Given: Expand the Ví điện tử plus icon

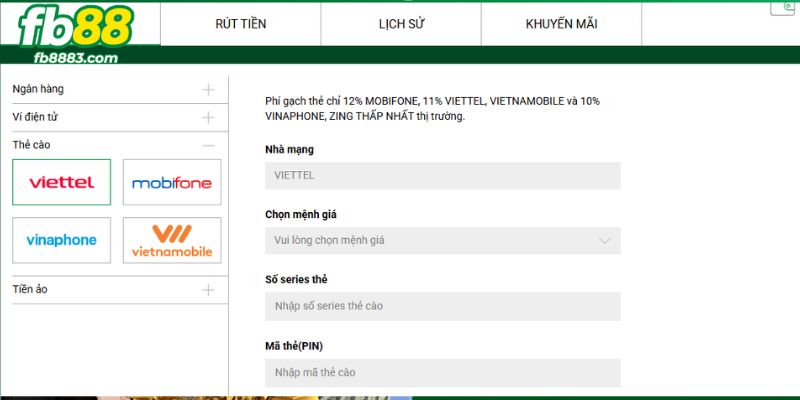Looking at the screenshot, I should (x=208, y=118).
